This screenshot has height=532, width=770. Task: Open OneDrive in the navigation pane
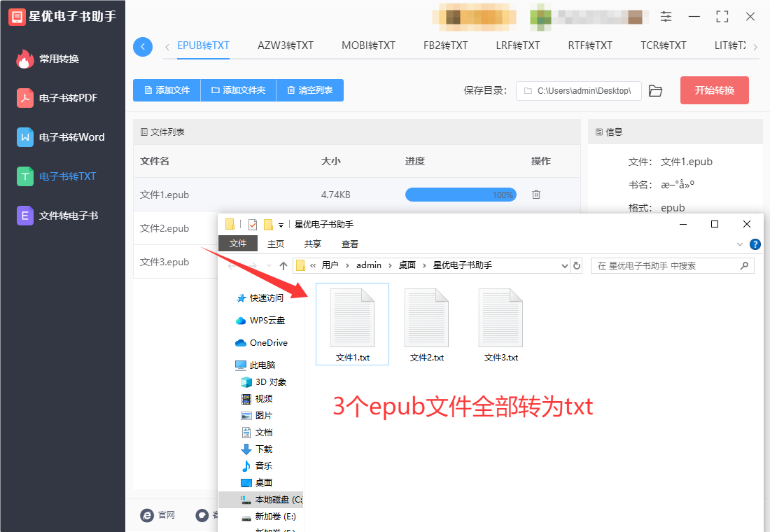(261, 343)
